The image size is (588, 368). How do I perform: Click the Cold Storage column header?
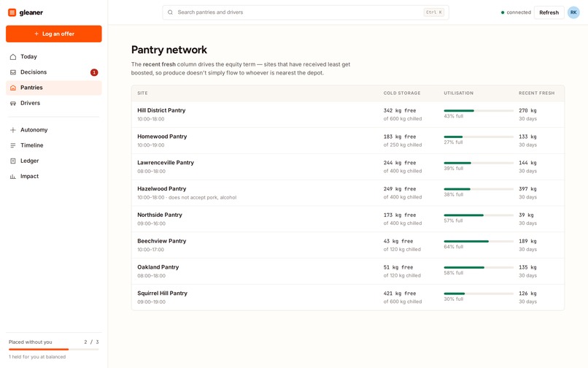pos(402,93)
